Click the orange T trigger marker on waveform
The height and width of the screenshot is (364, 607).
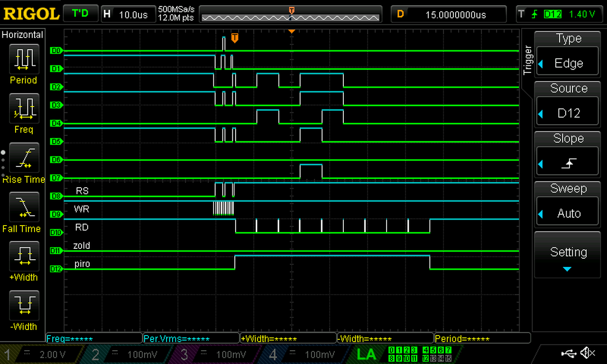coord(234,37)
